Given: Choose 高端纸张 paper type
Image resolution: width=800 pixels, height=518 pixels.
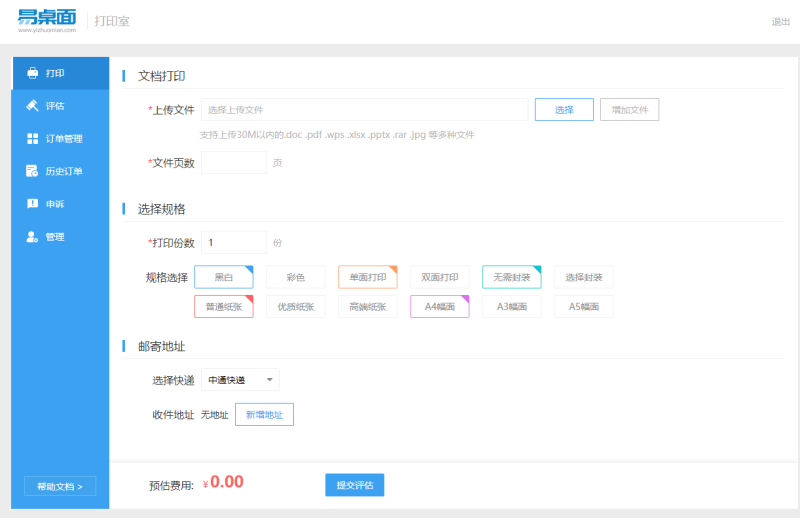Looking at the screenshot, I should pos(368,307).
